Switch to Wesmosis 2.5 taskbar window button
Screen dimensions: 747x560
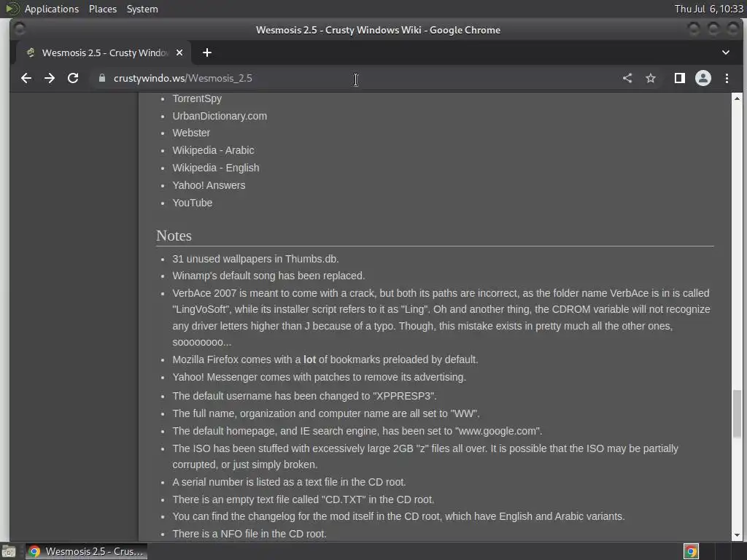coord(86,551)
